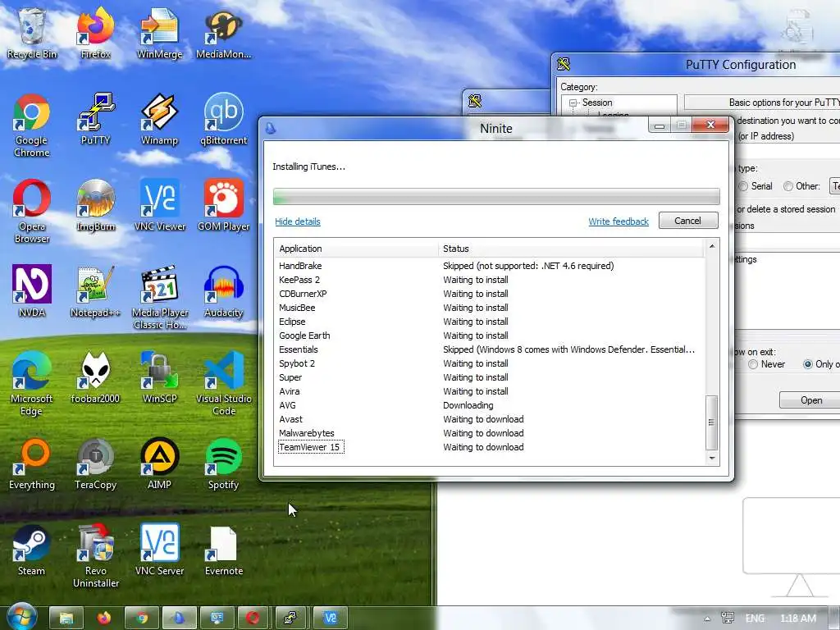Choose Never for close window on exit
840x630 pixels.
point(767,364)
